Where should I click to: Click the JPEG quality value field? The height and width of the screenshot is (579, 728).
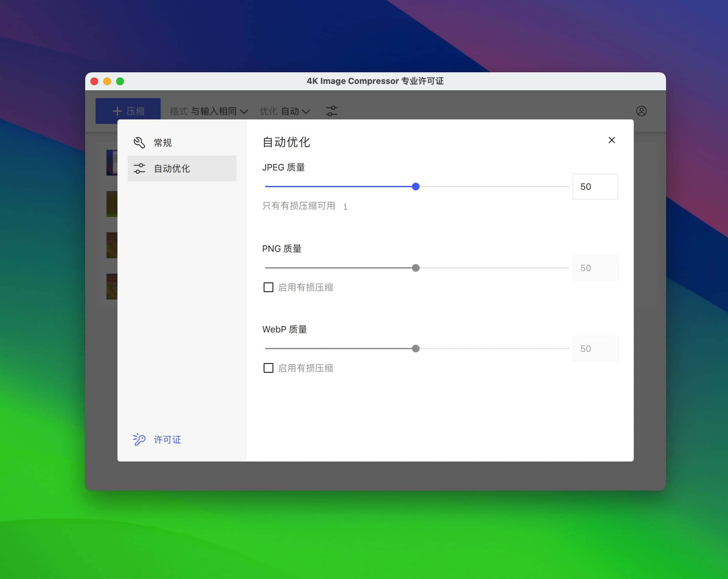click(x=595, y=187)
